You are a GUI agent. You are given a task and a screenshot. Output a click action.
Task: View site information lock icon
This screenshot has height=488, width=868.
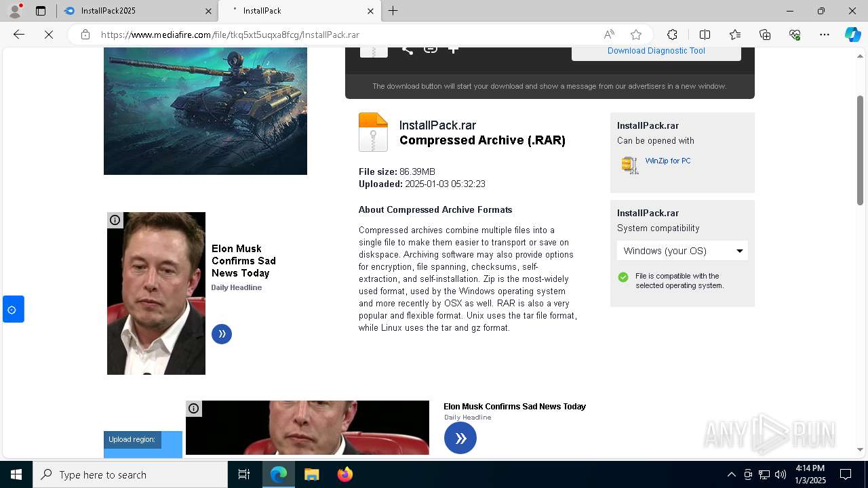point(85,35)
